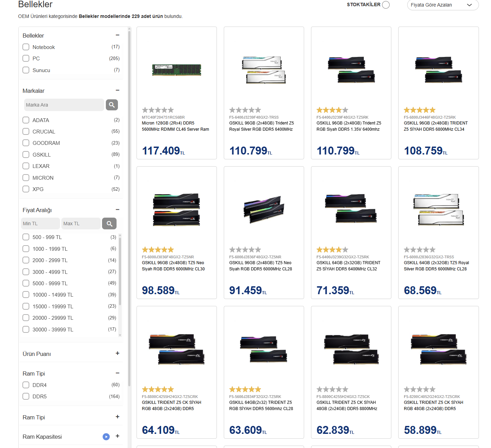
Task: Click the price range search magnifier button
Action: [109, 223]
